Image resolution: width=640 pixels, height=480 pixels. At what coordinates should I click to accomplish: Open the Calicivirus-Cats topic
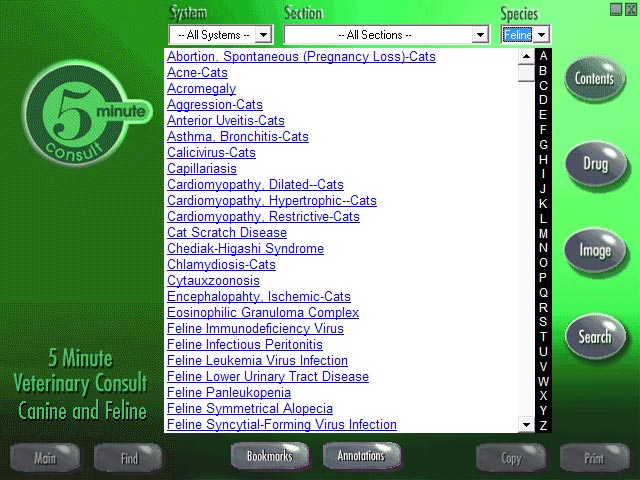click(211, 152)
